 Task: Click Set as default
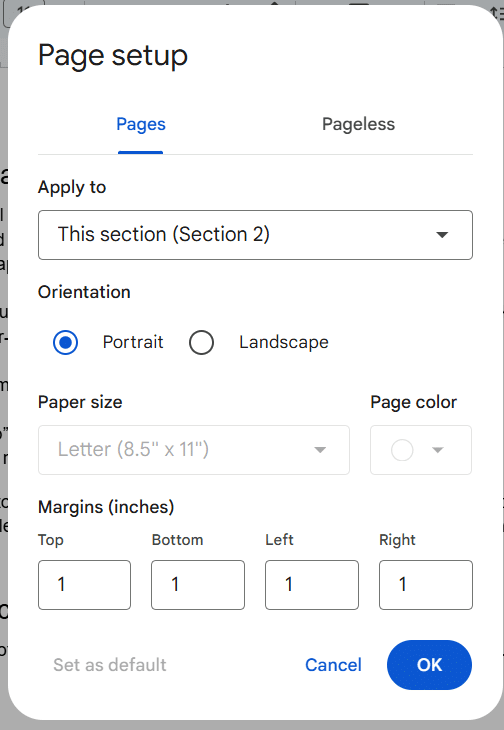pyautogui.click(x=109, y=665)
